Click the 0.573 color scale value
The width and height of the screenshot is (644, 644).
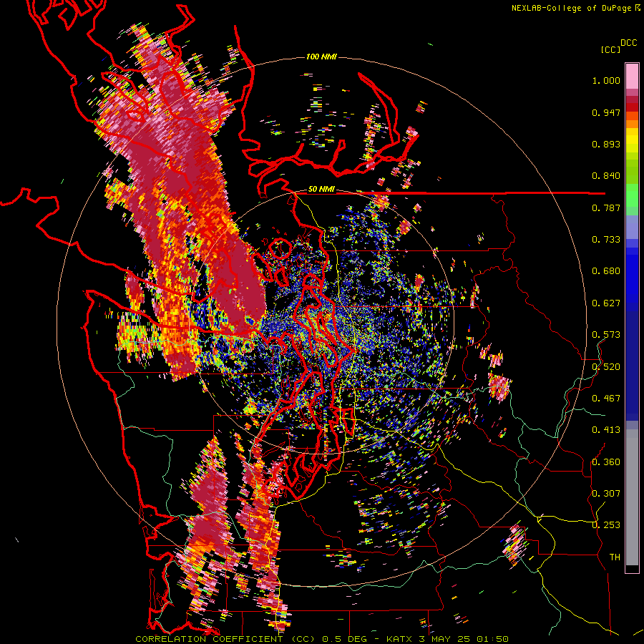tap(606, 335)
